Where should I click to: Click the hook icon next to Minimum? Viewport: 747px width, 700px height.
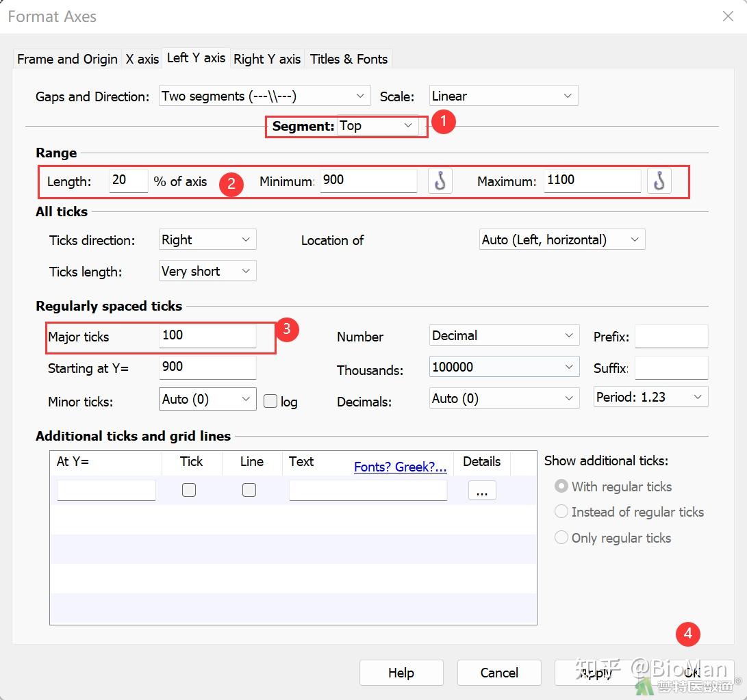coord(440,181)
